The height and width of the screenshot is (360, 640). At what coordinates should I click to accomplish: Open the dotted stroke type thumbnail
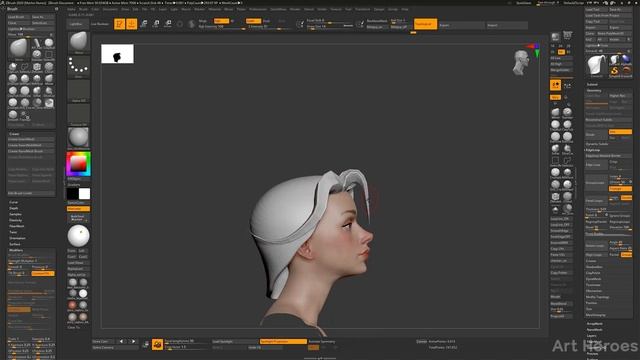point(78,66)
